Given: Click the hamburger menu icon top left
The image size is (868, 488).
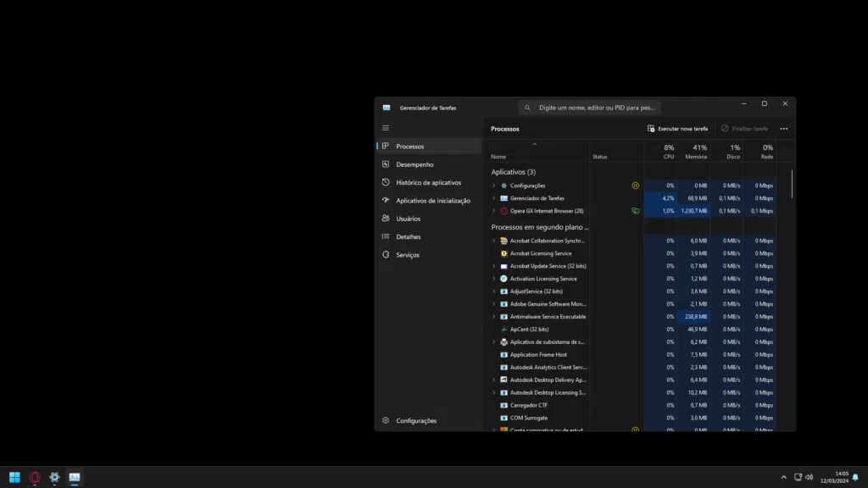Looking at the screenshot, I should [x=384, y=127].
